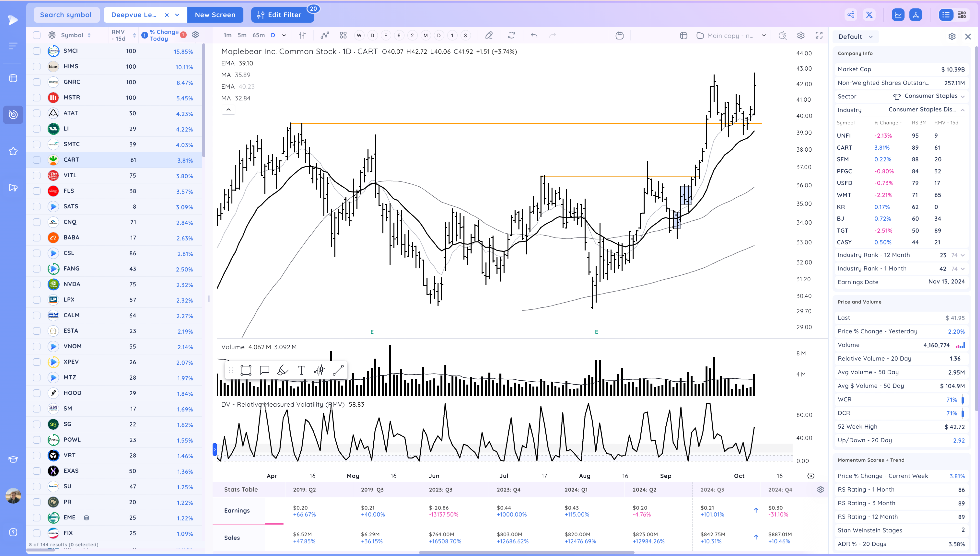Image resolution: width=980 pixels, height=556 pixels.
Task: Click the fullscreen chart icon
Action: (819, 36)
